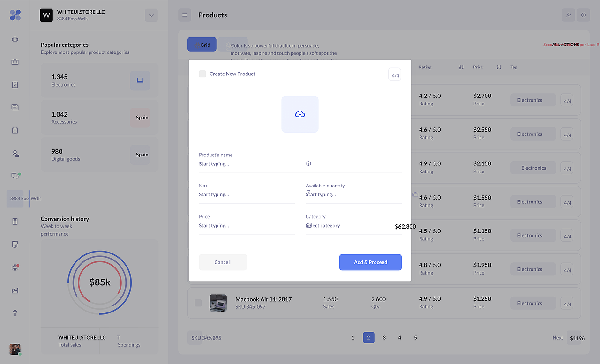Click Electronics tag on $2.700 row
The height and width of the screenshot is (364, 600).
[x=533, y=100]
